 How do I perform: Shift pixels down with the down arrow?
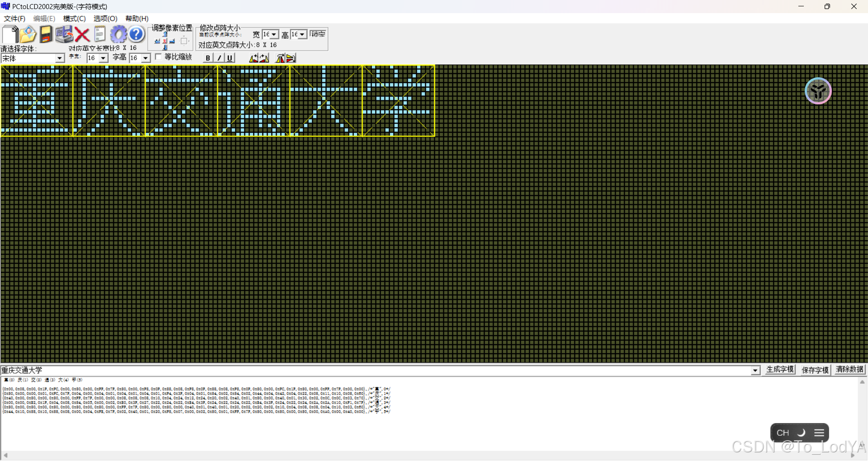[x=165, y=47]
